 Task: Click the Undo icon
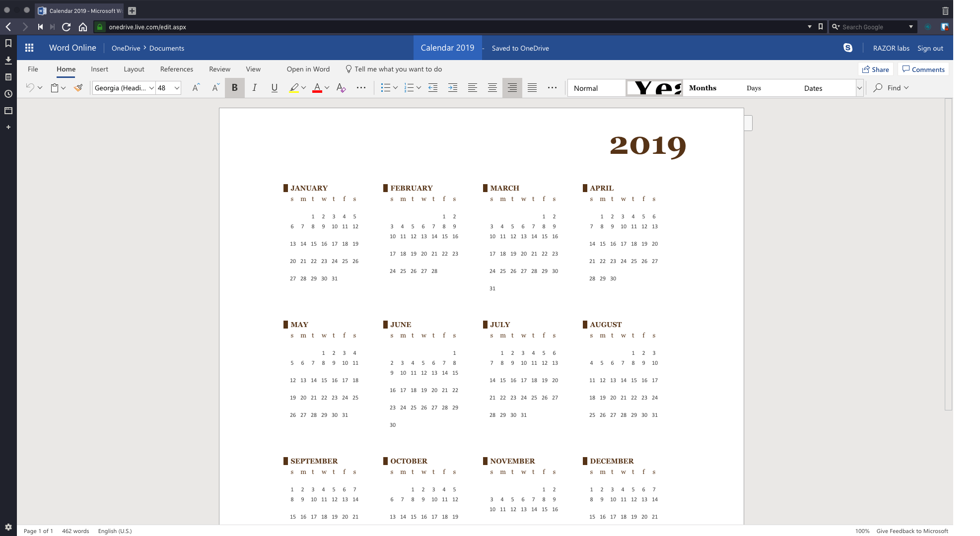[x=31, y=88]
